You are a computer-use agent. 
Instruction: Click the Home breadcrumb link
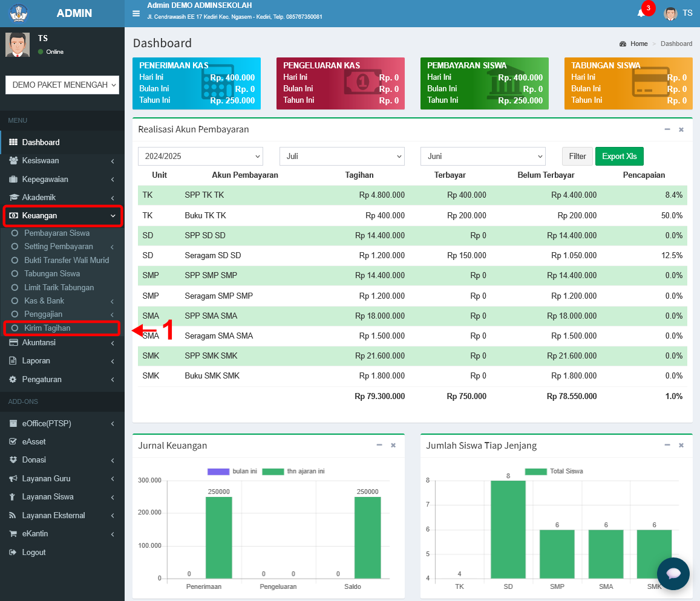tap(639, 44)
